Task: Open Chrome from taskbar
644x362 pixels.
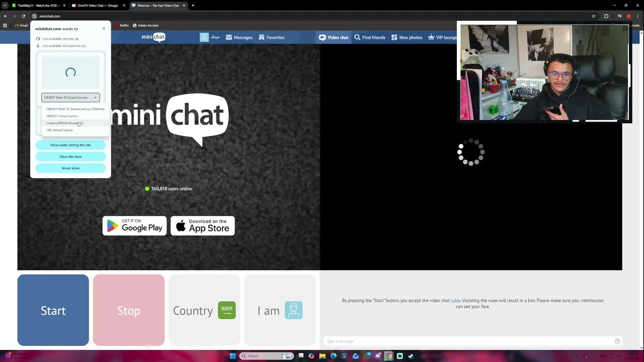Action: 389,356
